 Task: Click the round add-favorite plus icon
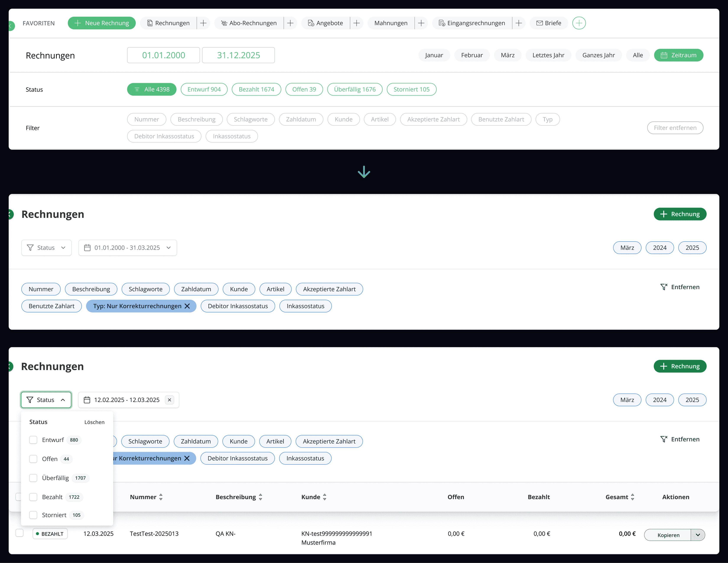pyautogui.click(x=579, y=23)
